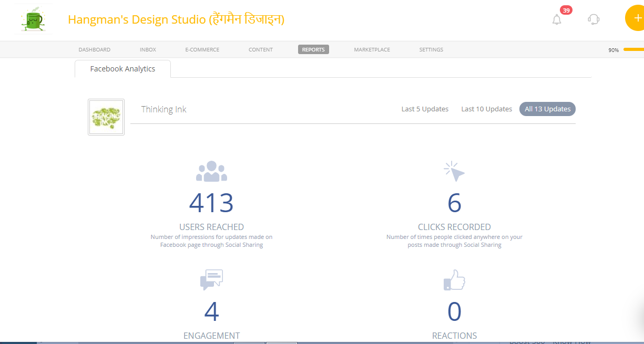Click the yellow plus add button
The image size is (644, 344).
pos(636,18)
